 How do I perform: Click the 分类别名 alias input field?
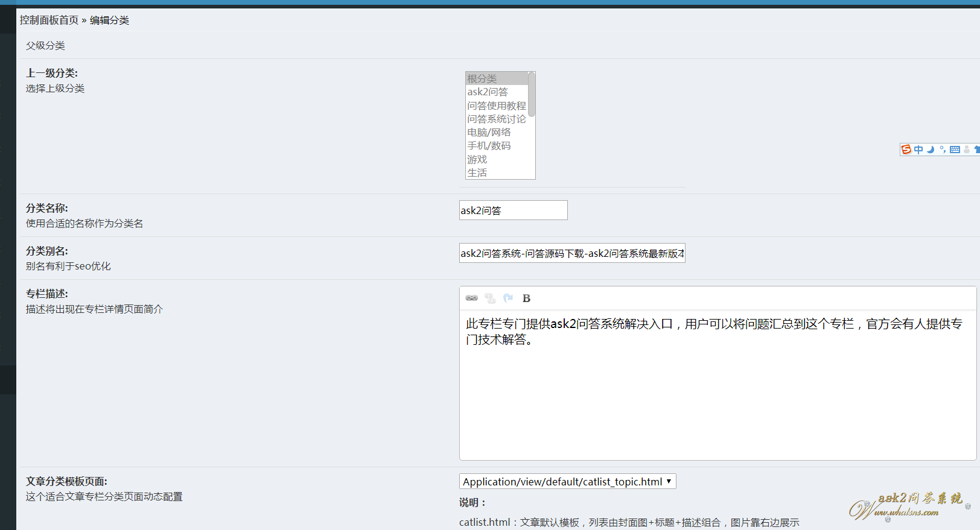tap(572, 253)
